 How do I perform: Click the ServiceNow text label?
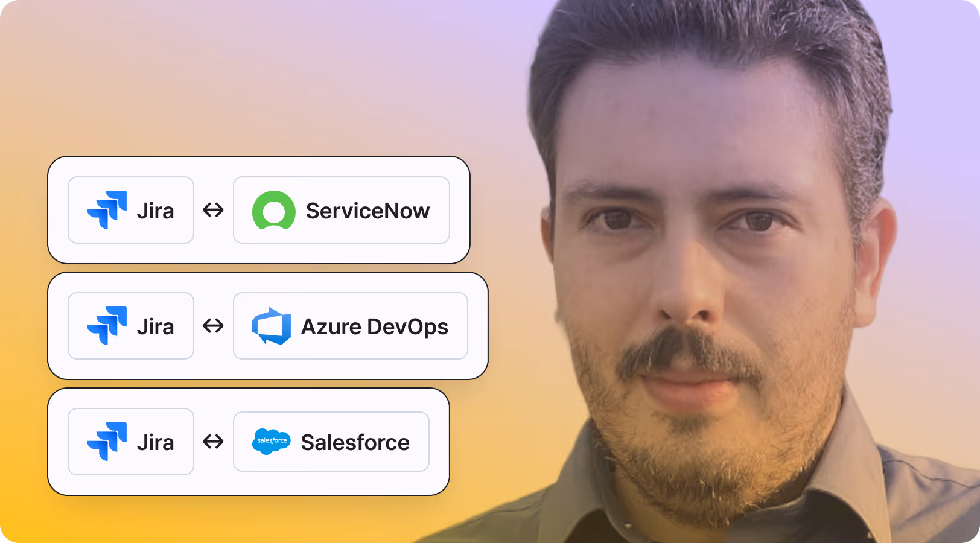[367, 211]
